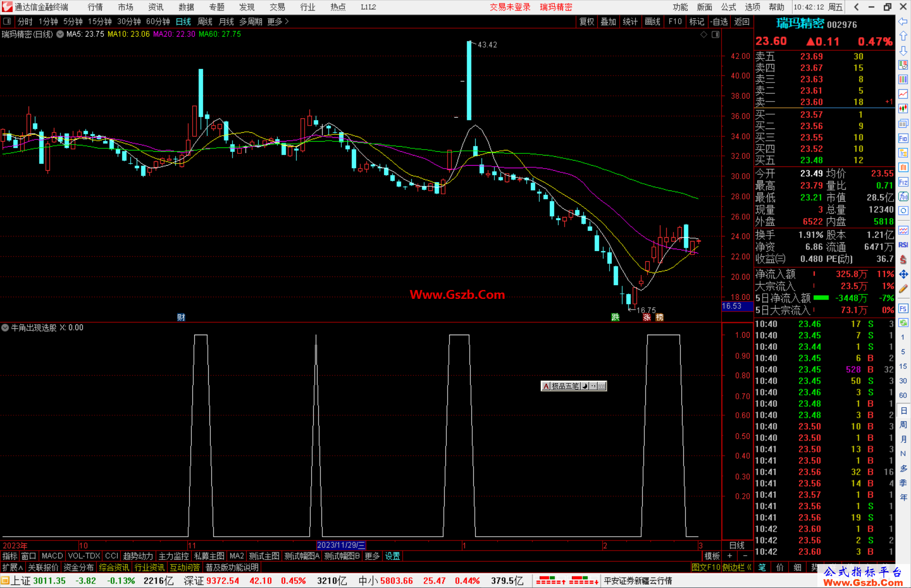Switch to 周线 period tab

coord(205,21)
